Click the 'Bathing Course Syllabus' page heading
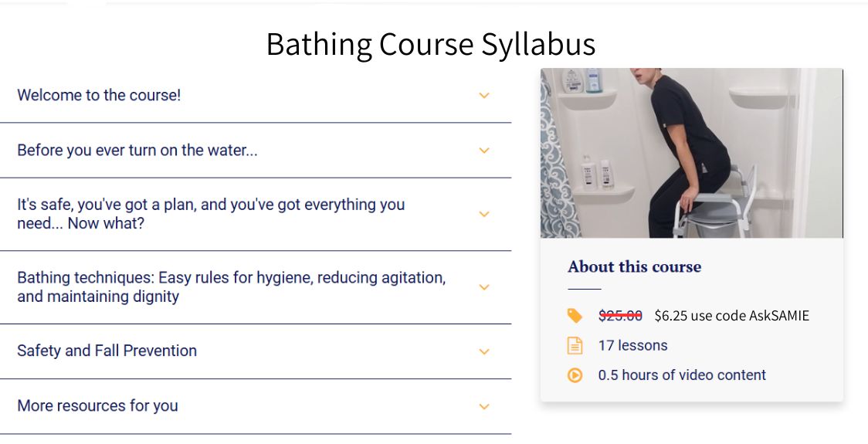This screenshot has height=444, width=868. pos(431,44)
